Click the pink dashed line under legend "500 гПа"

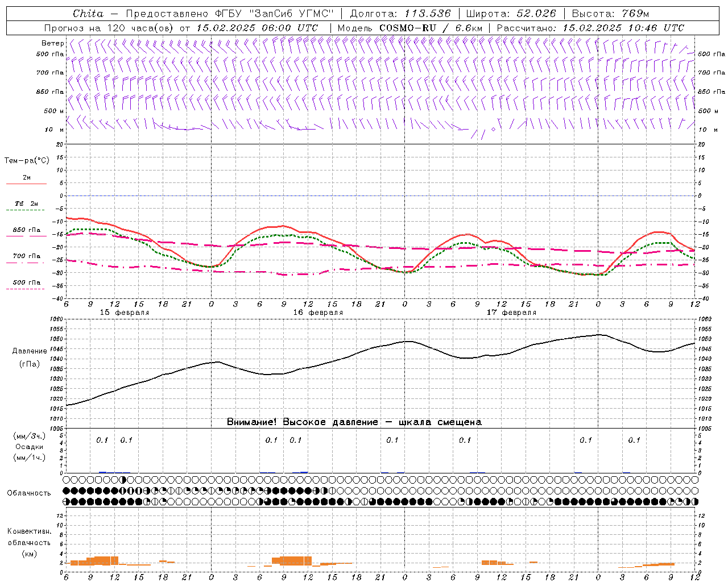(x=26, y=289)
